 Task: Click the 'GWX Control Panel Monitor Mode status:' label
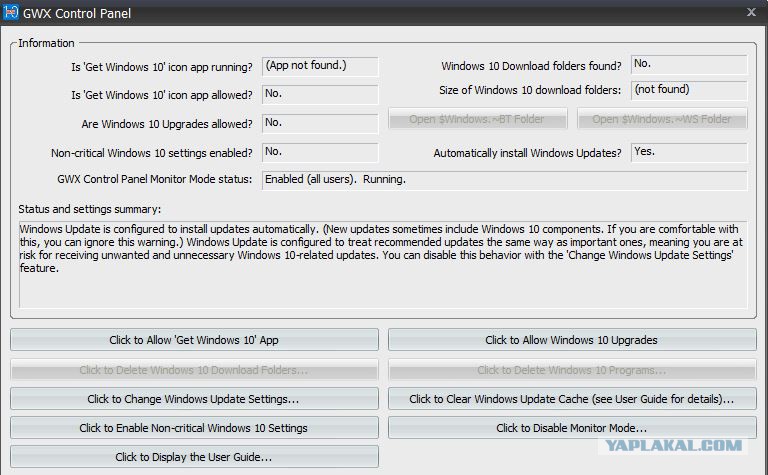pyautogui.click(x=155, y=179)
